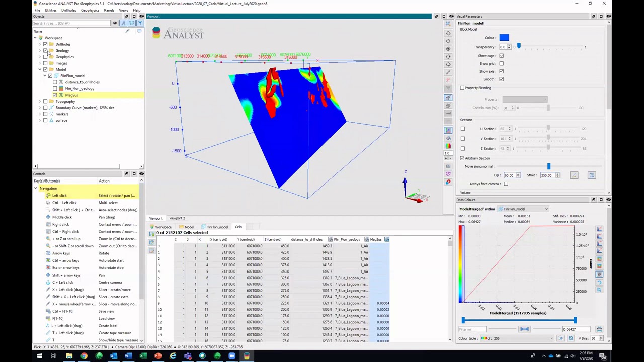This screenshot has height=362, width=644.
Task: Collapse the Navigation group in Controls
Action: point(36,188)
